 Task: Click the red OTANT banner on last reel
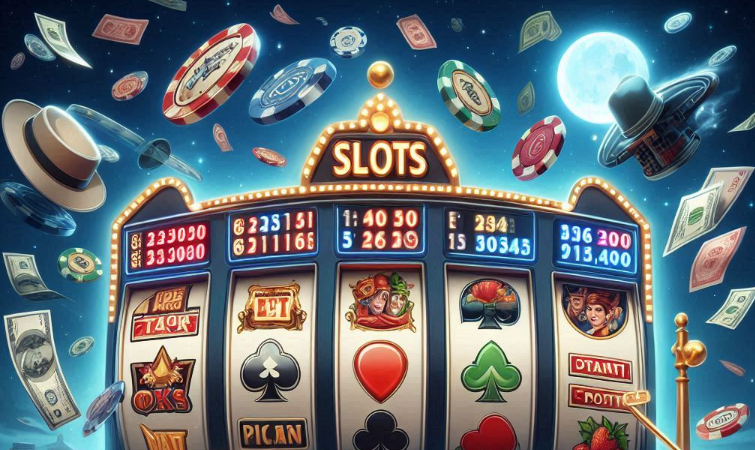[600, 368]
